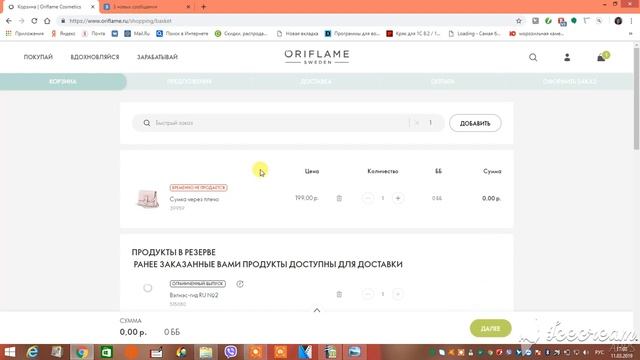Screen dimensions: 640x360
Task: Click the clock icon beside Ограниченный выпуск badge
Action: tap(240, 284)
